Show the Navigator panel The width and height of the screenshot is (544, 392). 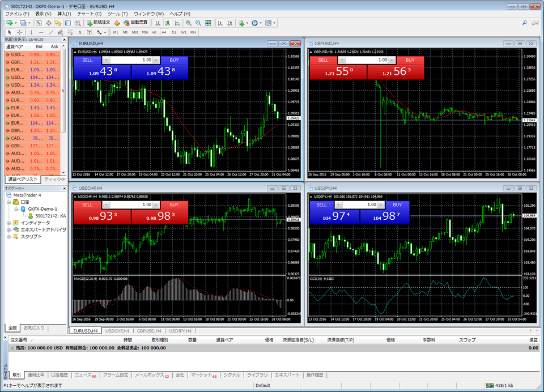pos(57,23)
